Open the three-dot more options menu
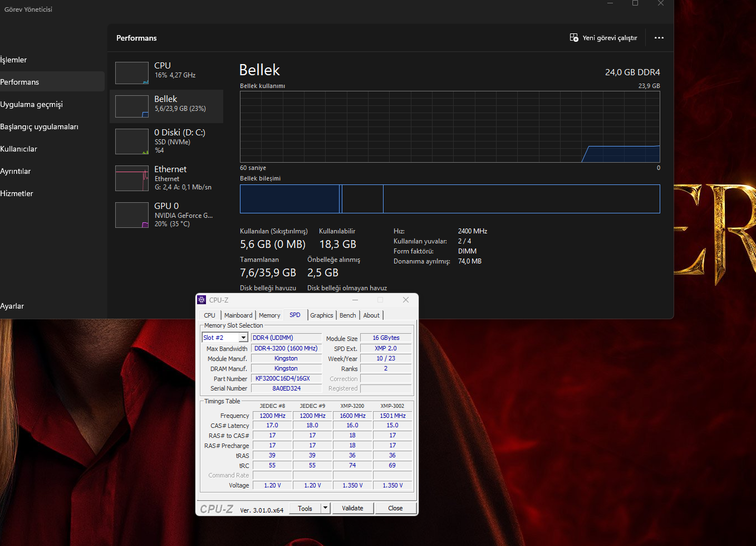Image resolution: width=756 pixels, height=546 pixels. 659,38
